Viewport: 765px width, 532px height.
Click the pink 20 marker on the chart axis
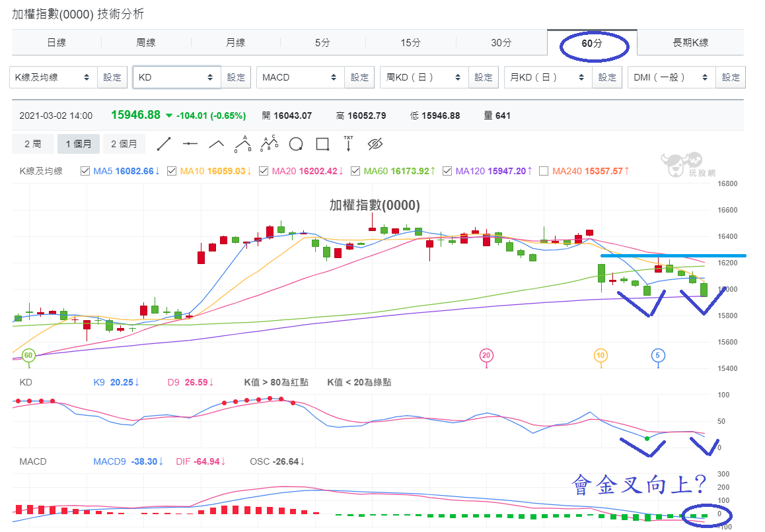pyautogui.click(x=486, y=356)
